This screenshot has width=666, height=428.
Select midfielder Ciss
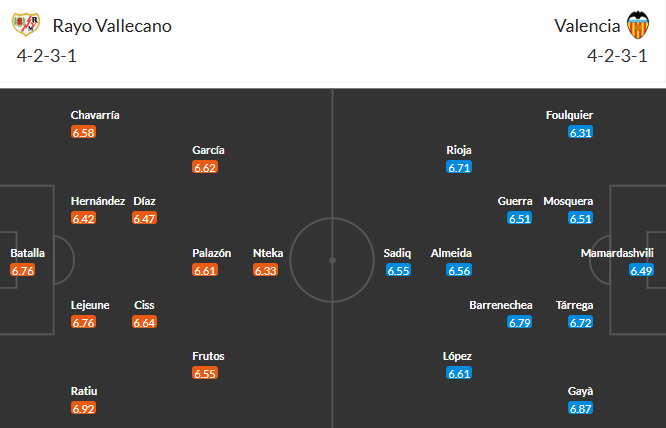144,305
